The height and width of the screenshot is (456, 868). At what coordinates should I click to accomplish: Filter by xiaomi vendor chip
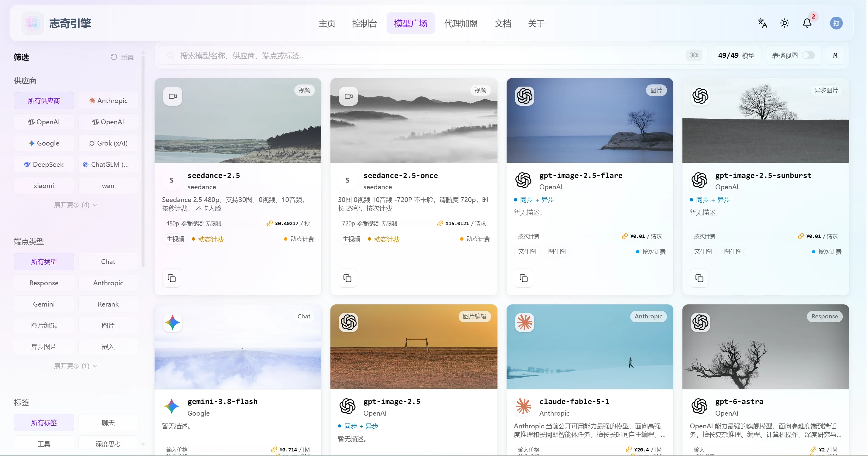click(44, 185)
